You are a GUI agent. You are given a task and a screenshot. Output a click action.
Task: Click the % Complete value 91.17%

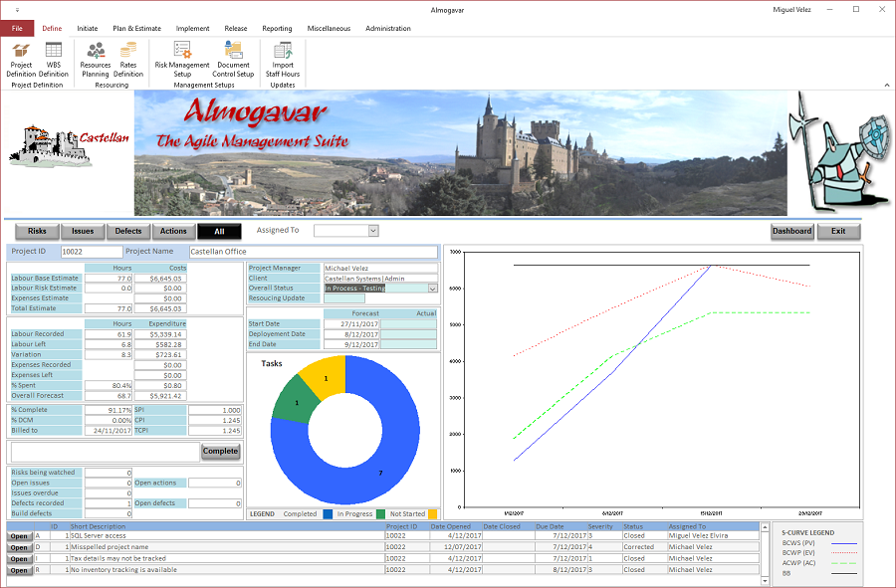pyautogui.click(x=109, y=410)
